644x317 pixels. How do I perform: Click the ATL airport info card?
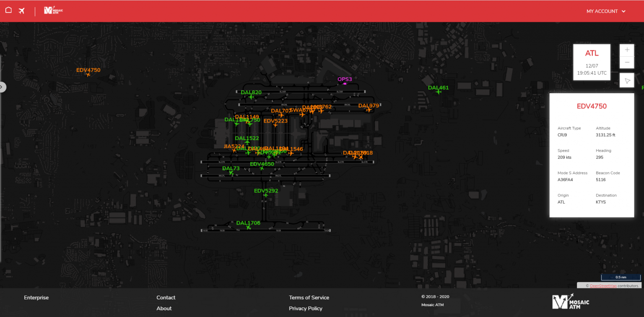coord(592,62)
